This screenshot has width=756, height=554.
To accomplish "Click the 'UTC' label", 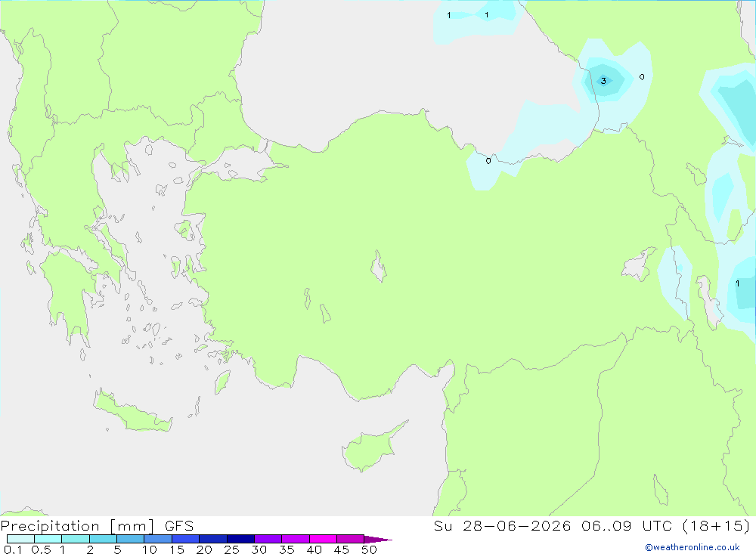I will (657, 525).
